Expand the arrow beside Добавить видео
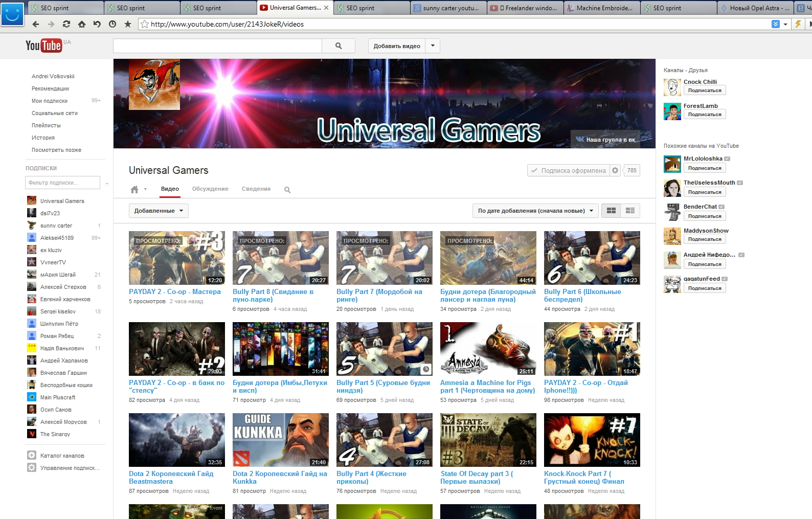This screenshot has height=519, width=812. pyautogui.click(x=433, y=46)
